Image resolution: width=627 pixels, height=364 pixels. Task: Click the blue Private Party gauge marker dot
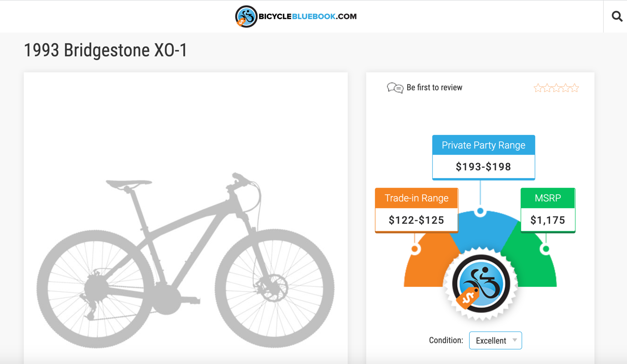[x=480, y=211]
